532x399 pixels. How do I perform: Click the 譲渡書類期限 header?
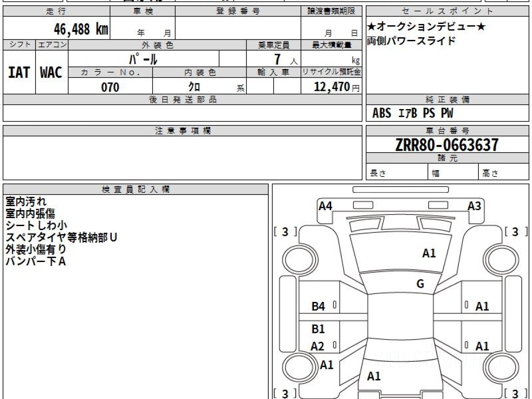click(332, 12)
